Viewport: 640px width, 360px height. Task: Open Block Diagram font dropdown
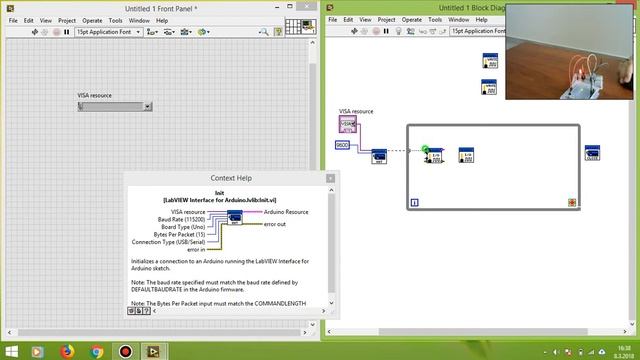click(478, 31)
